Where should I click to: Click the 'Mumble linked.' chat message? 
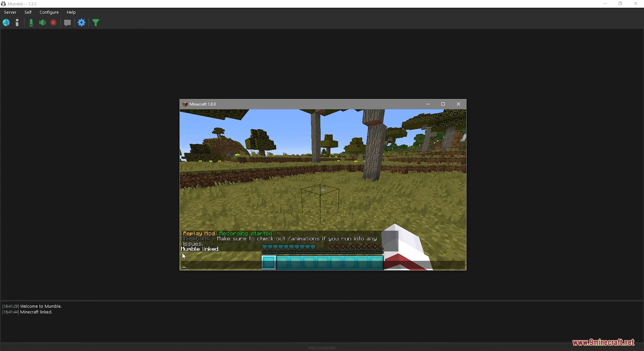pyautogui.click(x=200, y=249)
